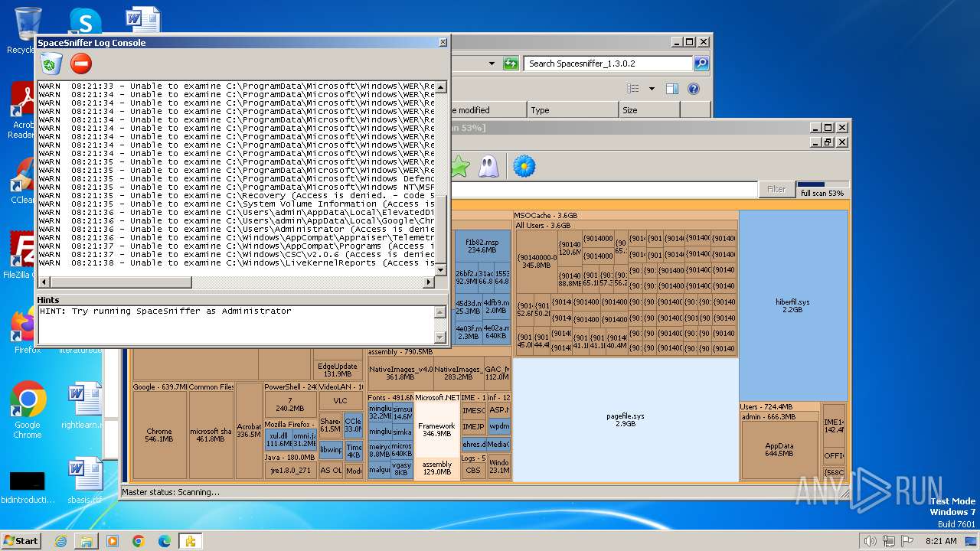Click the FileZilla desktop icon
Image resolution: width=980 pixels, height=551 pixels.
[x=21, y=255]
